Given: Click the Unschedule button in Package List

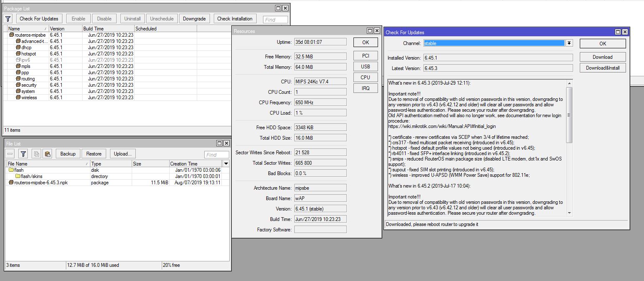Looking at the screenshot, I should tap(162, 19).
